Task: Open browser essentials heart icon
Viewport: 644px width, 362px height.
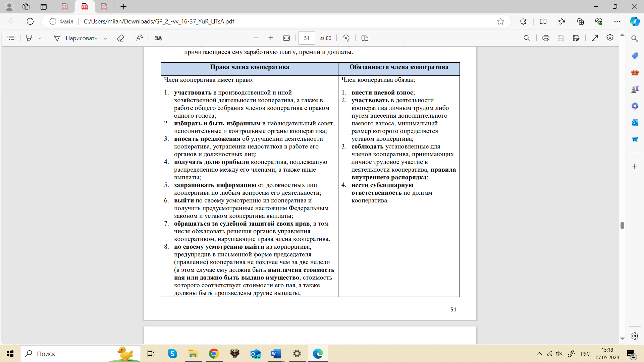Action: [599, 21]
